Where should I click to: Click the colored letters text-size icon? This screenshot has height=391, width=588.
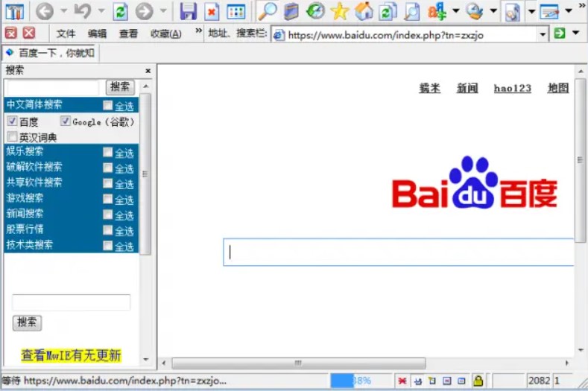(x=437, y=11)
